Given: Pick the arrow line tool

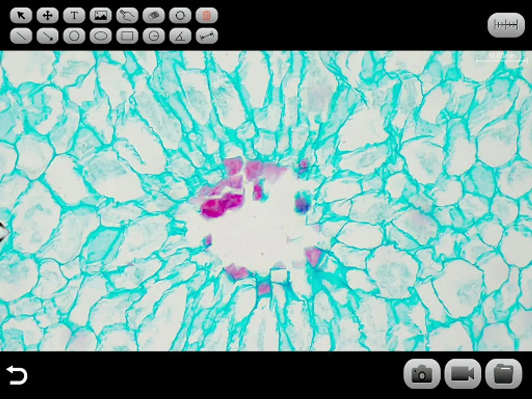Looking at the screenshot, I should 47,36.
